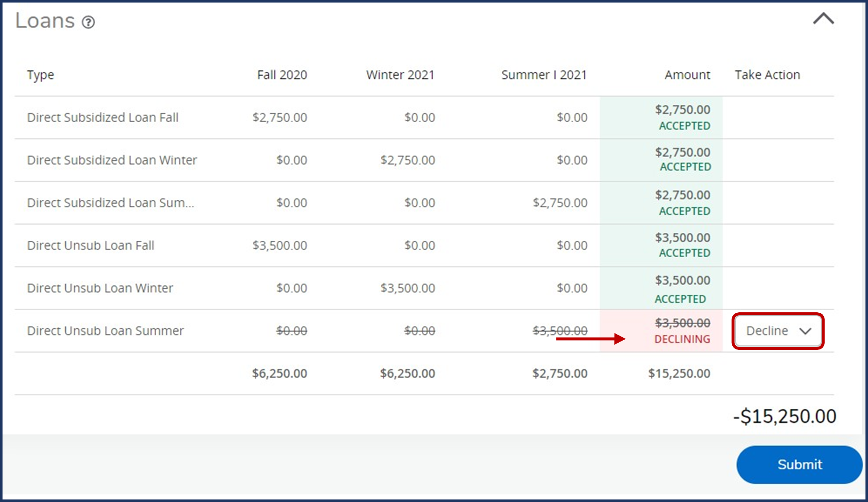
Task: Select the Direct Unsub Loan Summer row
Action: pos(105,331)
